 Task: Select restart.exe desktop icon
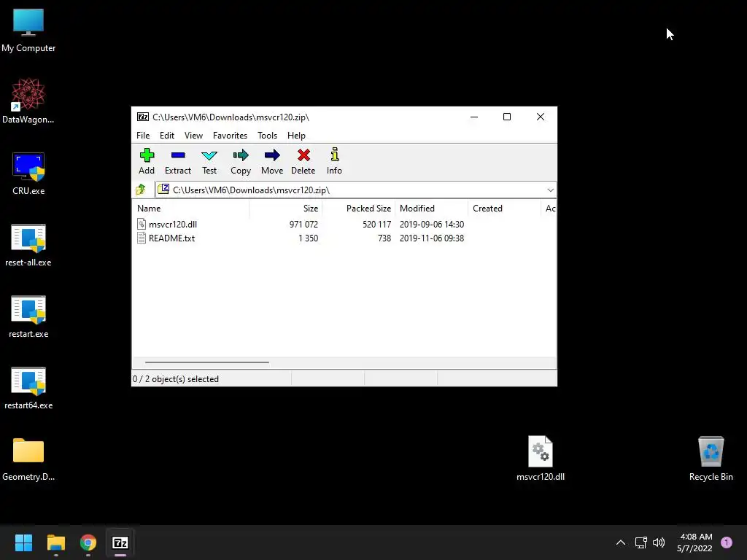28,316
